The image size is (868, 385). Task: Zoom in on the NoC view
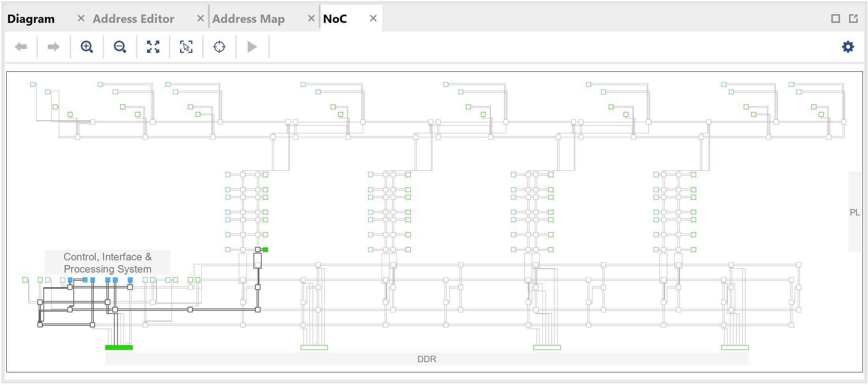tap(87, 47)
